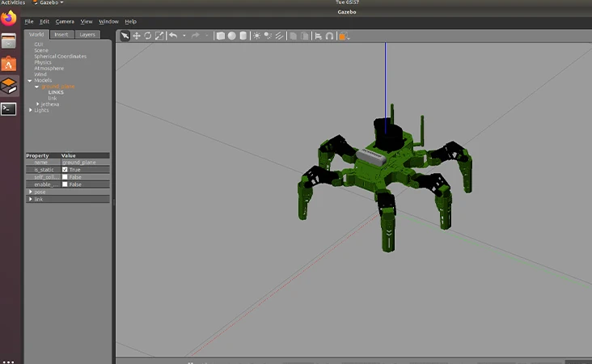
Task: Expand the jethexa model tree node
Action: (37, 104)
